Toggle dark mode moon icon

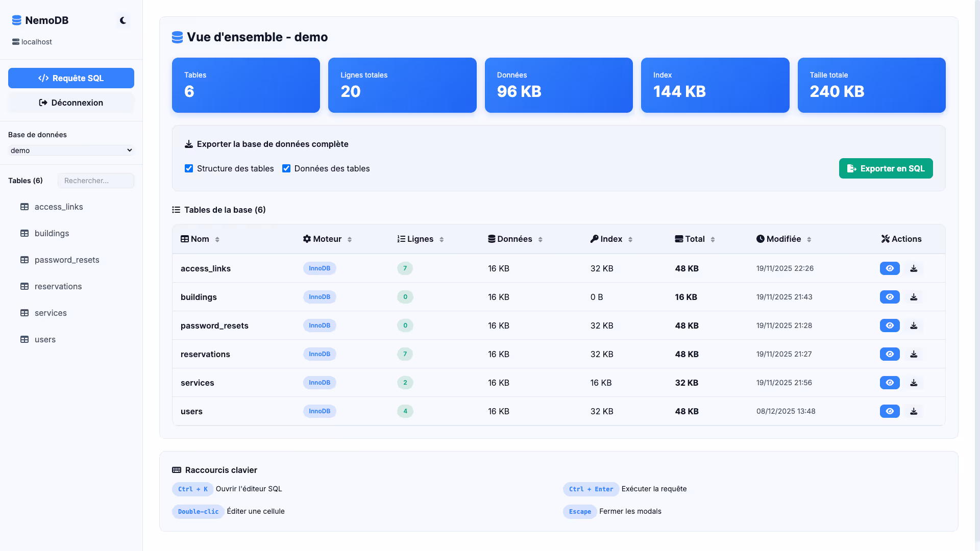point(123,20)
